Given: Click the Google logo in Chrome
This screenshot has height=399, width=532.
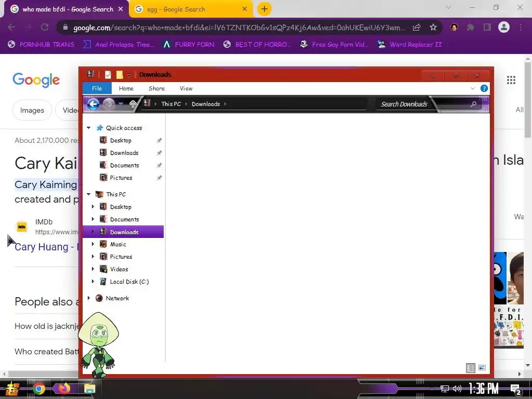Looking at the screenshot, I should (36, 79).
